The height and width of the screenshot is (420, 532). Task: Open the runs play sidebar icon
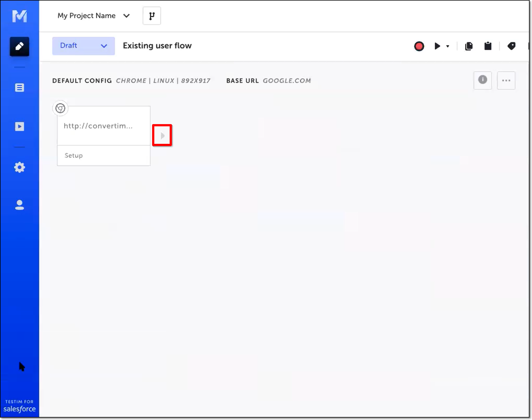click(19, 126)
